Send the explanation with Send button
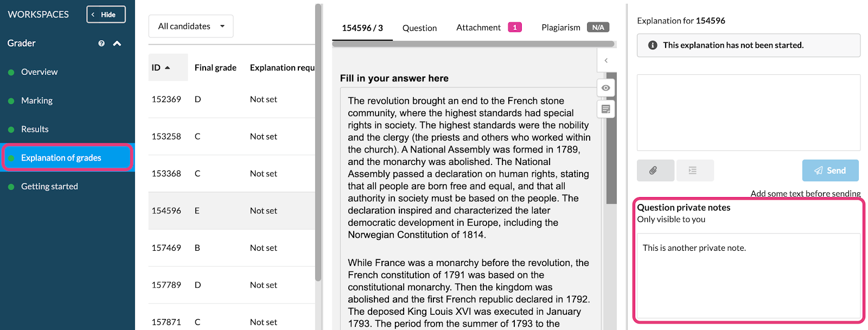Screen dimensions: 868x330 point(830,170)
